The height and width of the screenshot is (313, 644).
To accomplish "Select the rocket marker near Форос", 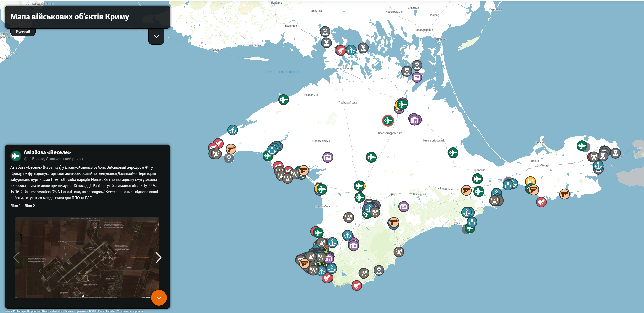I will click(357, 286).
